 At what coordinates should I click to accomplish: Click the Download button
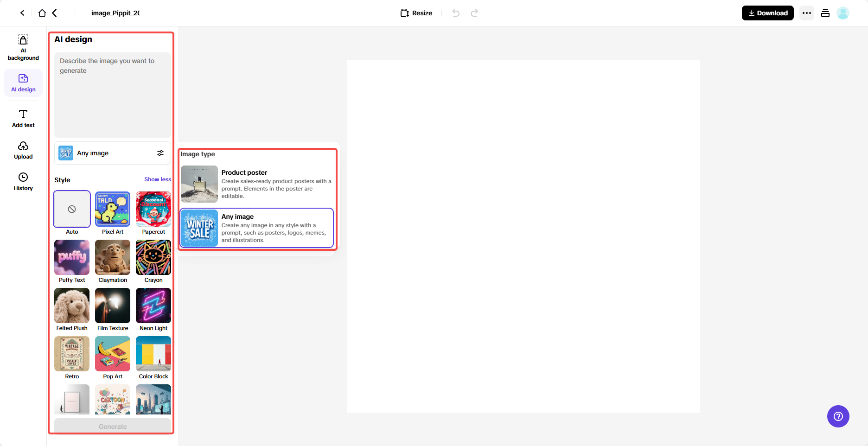pos(767,13)
